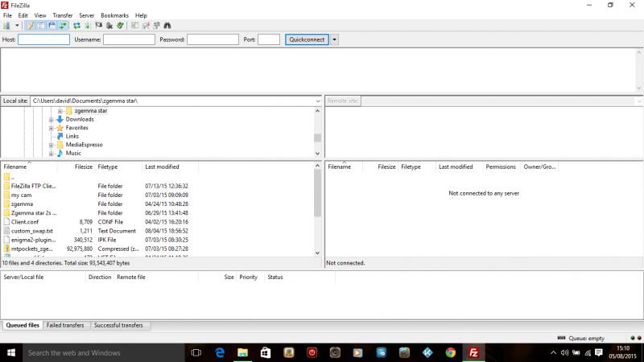Open Windows Store from taskbar
The height and width of the screenshot is (362, 644).
266,352
